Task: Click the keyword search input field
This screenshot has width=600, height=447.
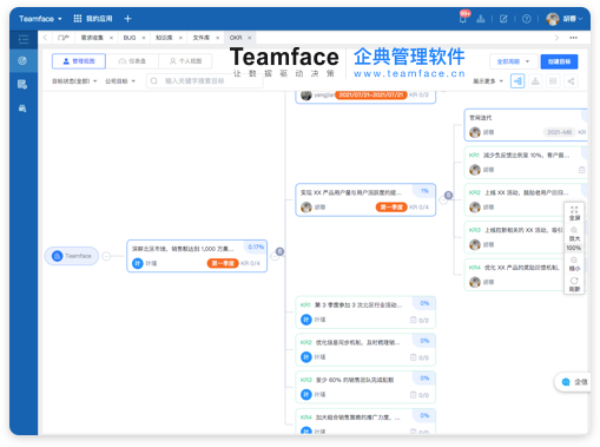Action: click(205, 81)
